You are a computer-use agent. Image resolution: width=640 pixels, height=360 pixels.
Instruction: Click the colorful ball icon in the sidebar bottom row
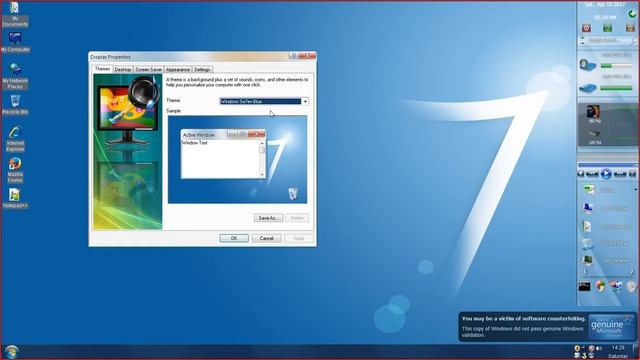pyautogui.click(x=600, y=286)
